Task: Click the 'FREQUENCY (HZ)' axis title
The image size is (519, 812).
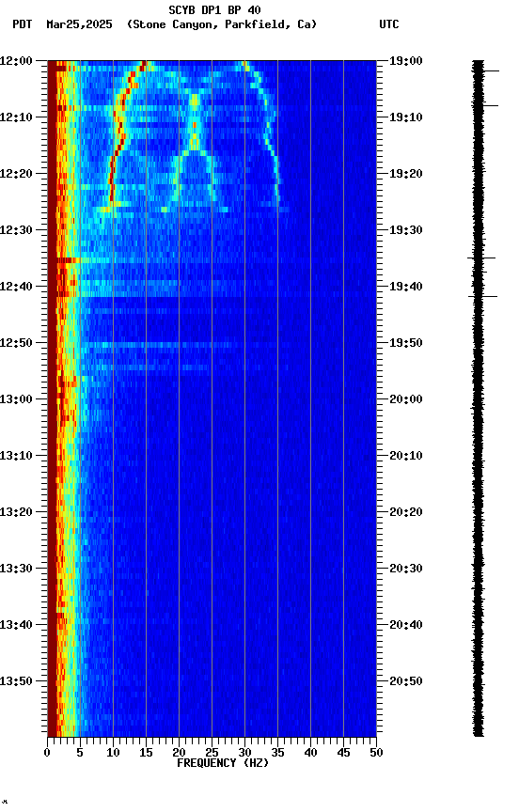Action: click(223, 763)
